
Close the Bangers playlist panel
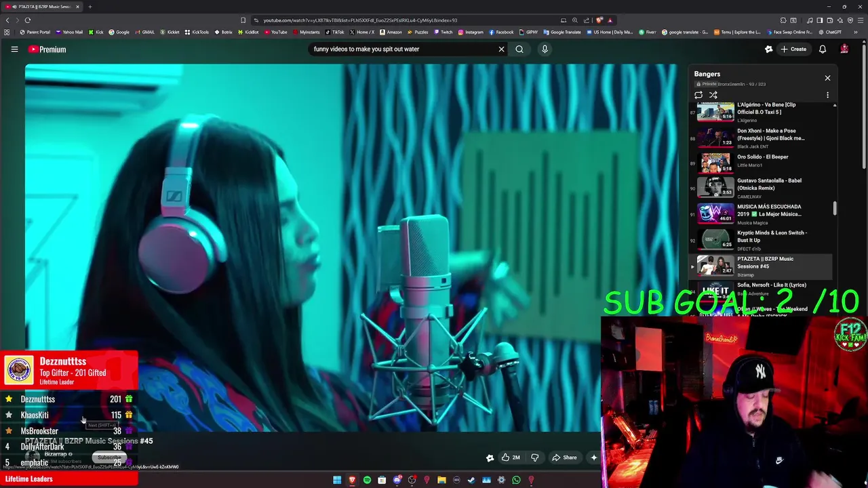point(827,78)
